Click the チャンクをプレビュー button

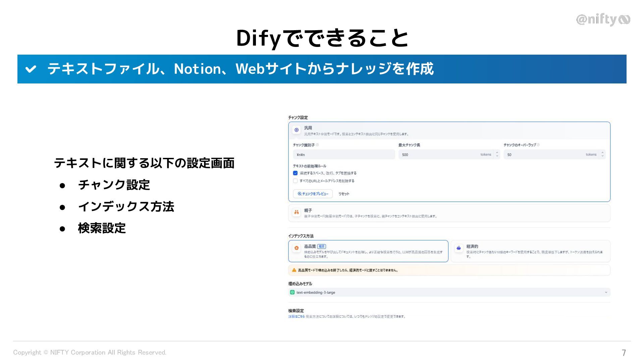(x=313, y=194)
